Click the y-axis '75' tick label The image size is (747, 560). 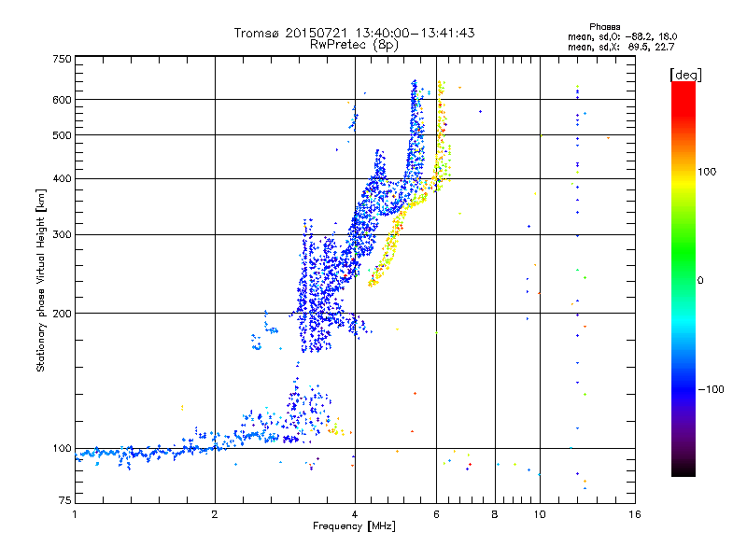coord(65,500)
